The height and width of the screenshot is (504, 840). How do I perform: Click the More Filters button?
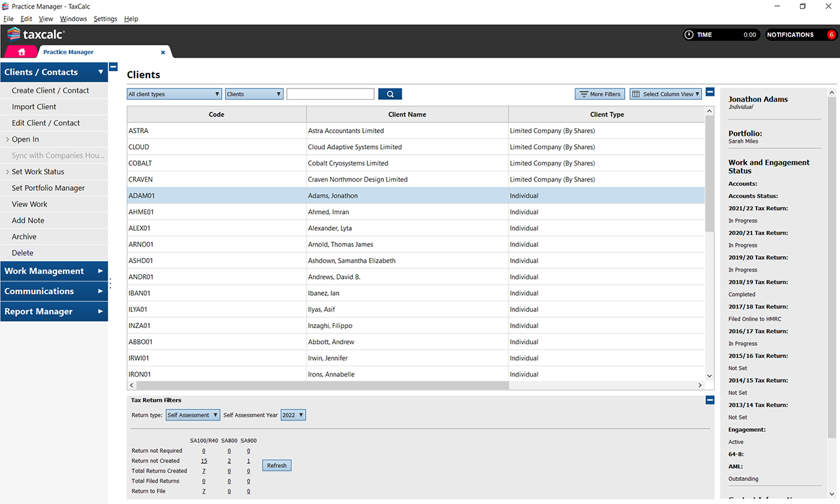599,94
